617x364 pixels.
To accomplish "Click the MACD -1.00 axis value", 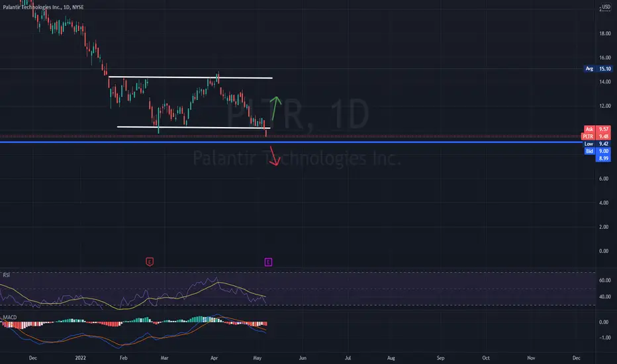I will click(x=605, y=338).
